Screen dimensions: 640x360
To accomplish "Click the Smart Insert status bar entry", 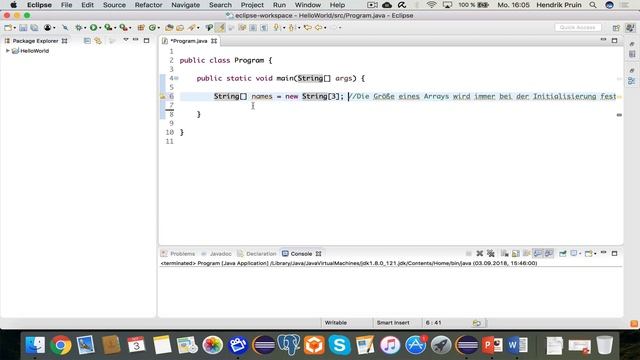I will pyautogui.click(x=393, y=323).
